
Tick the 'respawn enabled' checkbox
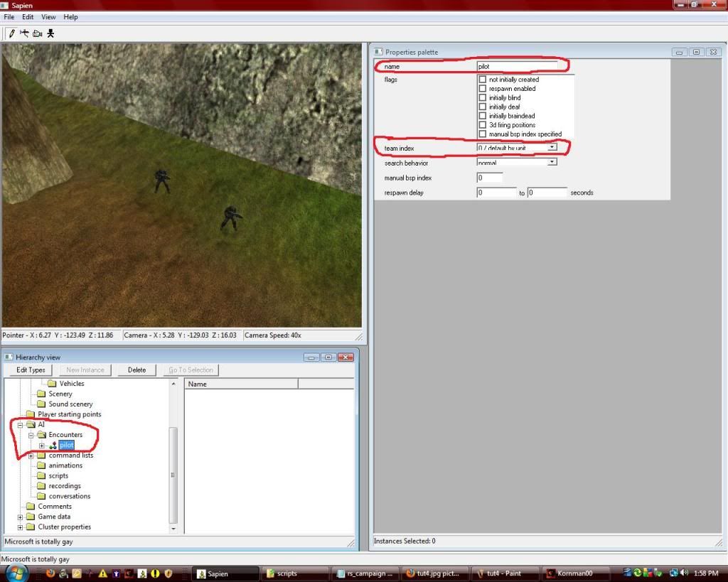483,89
